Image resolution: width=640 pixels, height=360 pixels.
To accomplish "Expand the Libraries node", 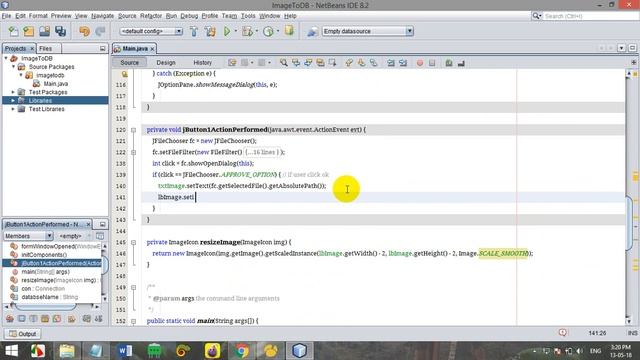I will coord(13,100).
